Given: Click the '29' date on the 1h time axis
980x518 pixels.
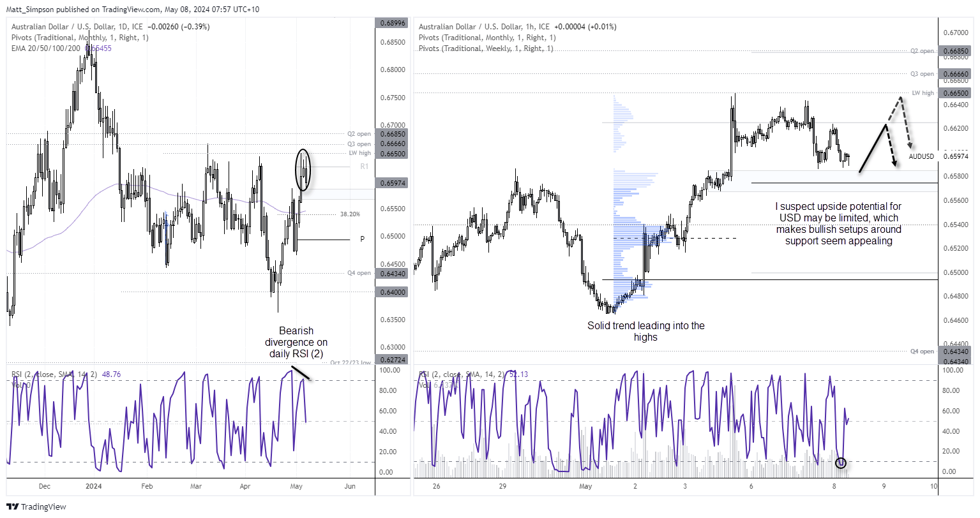Looking at the screenshot, I should 502,486.
